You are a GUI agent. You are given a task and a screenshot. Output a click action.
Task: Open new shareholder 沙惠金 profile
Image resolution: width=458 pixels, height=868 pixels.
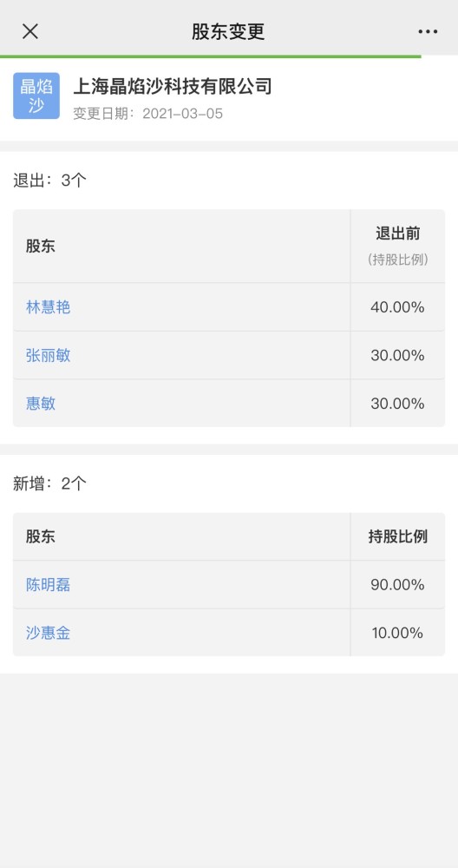tap(48, 634)
